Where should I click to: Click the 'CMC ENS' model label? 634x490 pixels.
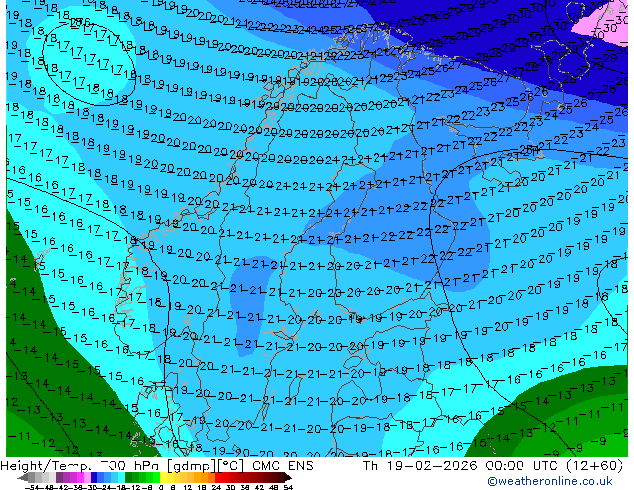pos(283,466)
